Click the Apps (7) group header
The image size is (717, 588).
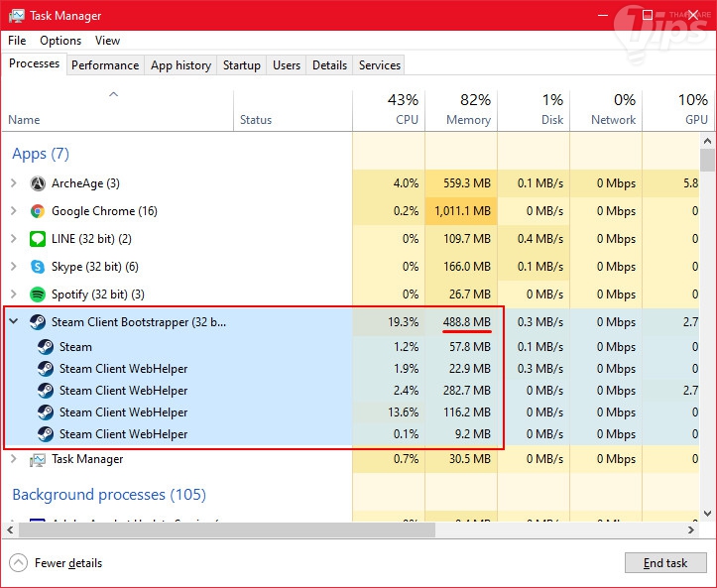tap(41, 154)
